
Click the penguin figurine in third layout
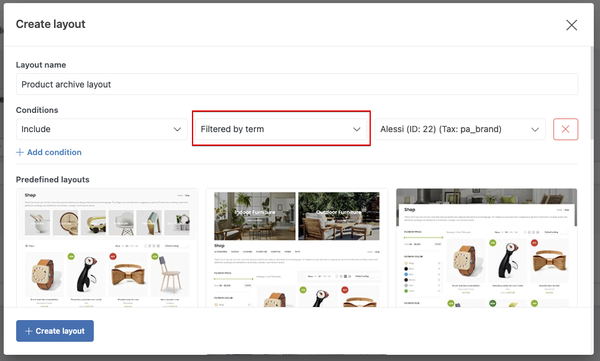click(x=507, y=261)
